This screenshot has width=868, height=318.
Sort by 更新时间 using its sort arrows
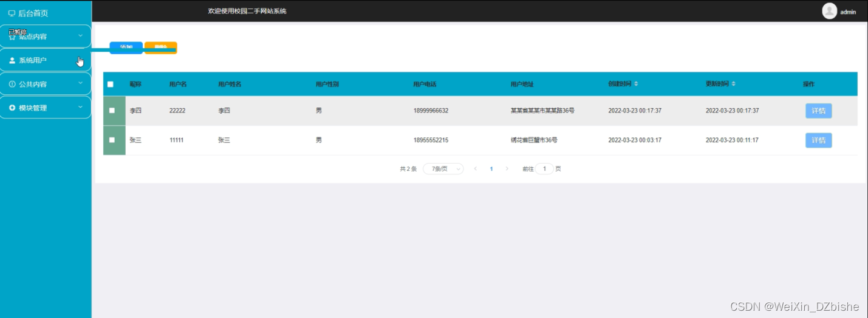click(733, 84)
